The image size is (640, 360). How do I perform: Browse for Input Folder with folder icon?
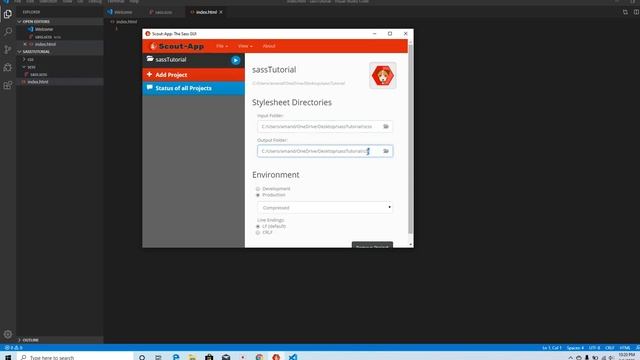(x=386, y=127)
